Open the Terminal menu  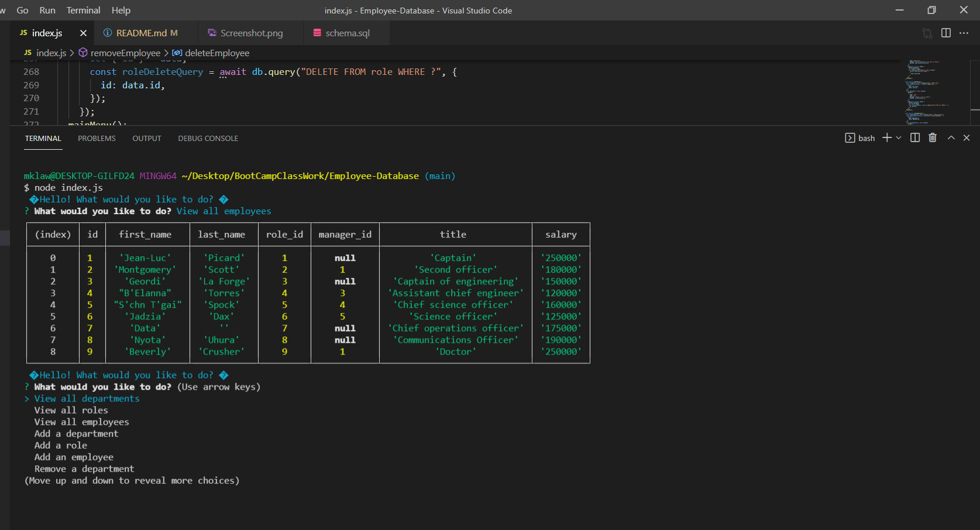click(83, 10)
